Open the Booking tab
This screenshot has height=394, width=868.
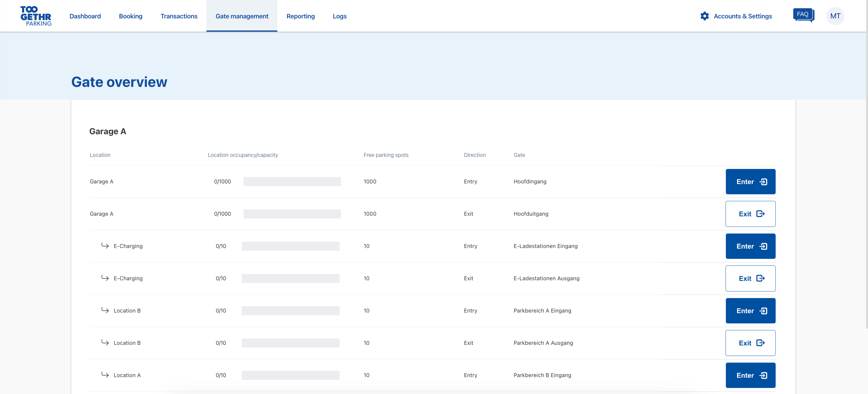[130, 16]
